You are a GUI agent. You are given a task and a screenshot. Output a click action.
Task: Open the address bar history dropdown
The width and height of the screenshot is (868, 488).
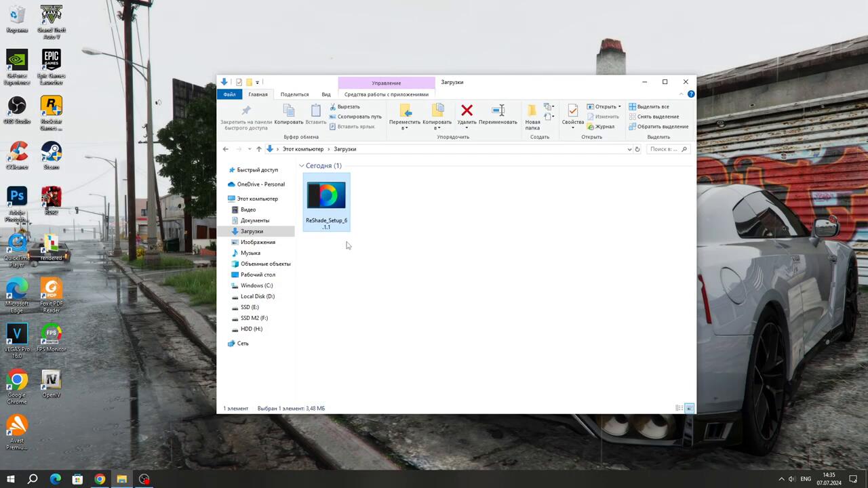point(629,149)
